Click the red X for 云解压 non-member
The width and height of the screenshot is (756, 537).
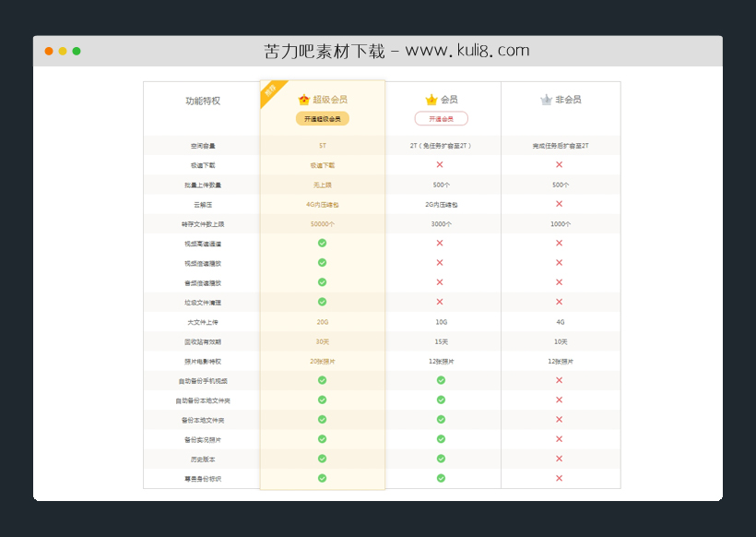click(x=559, y=204)
